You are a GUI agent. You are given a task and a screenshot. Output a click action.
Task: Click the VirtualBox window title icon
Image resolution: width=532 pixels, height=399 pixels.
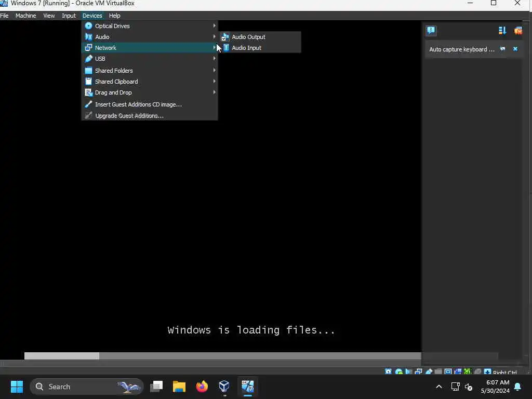coord(4,3)
